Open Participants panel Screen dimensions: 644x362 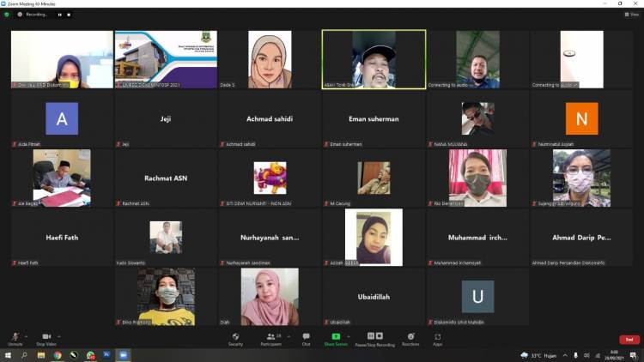pos(271,339)
